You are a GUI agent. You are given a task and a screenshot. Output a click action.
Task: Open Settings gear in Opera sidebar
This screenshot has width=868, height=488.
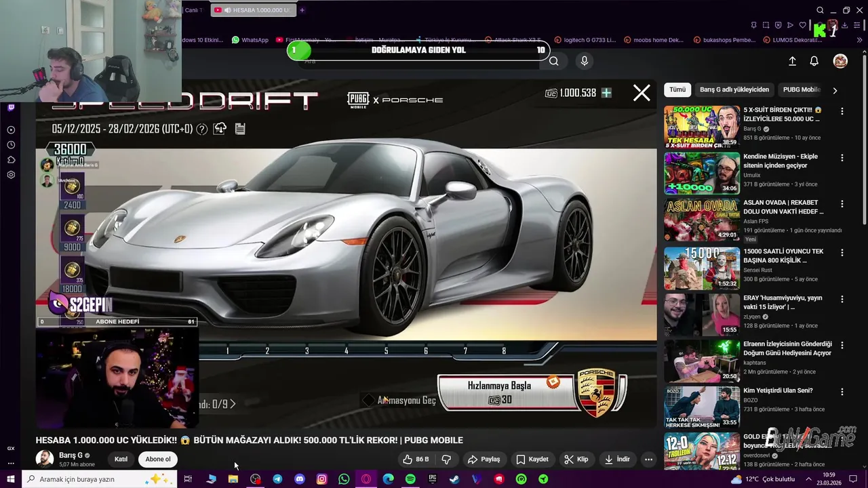click(11, 174)
